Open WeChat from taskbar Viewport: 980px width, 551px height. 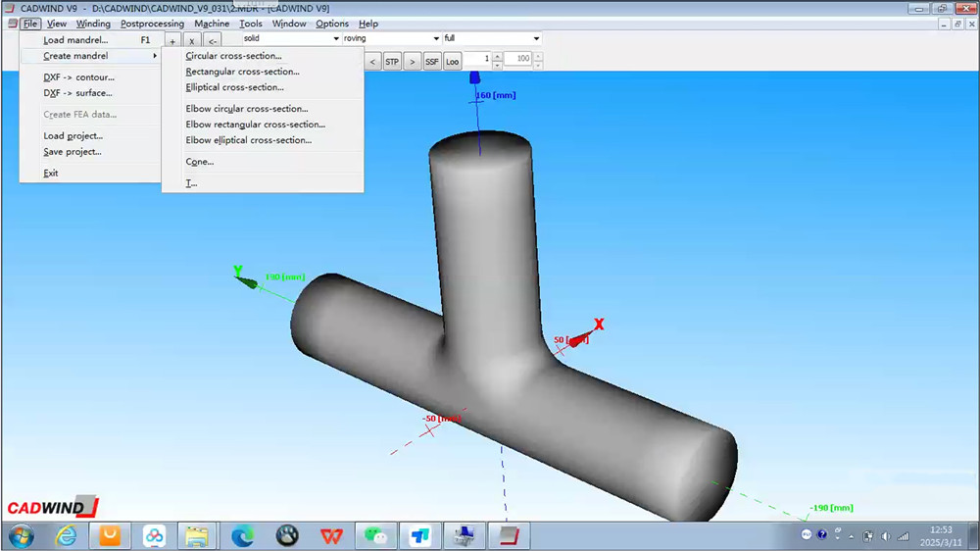pos(375,536)
